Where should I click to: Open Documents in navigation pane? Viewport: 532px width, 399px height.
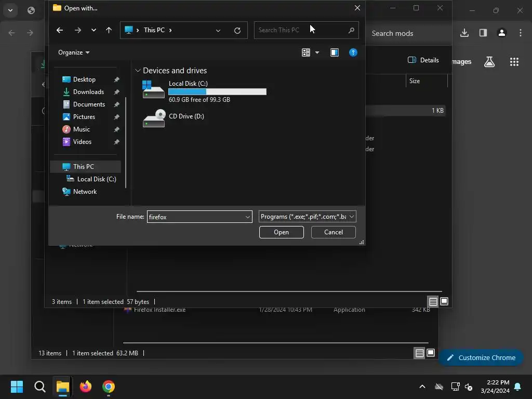pos(89,104)
